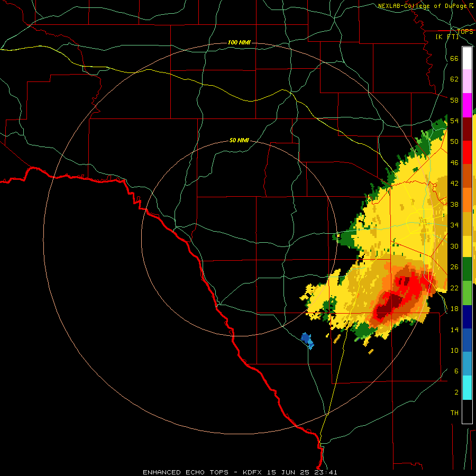The image size is (476, 476).
Task: Click the light pink legend swatch
Action: point(467,81)
